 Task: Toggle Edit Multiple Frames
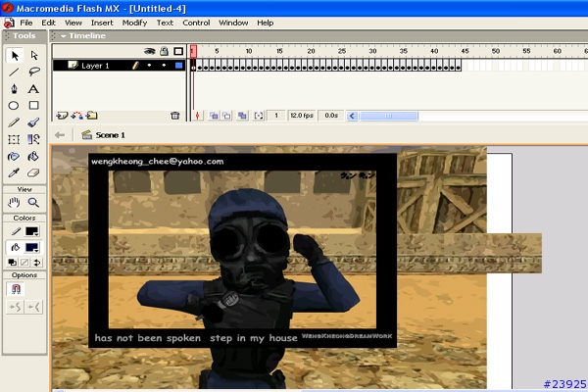[x=242, y=116]
